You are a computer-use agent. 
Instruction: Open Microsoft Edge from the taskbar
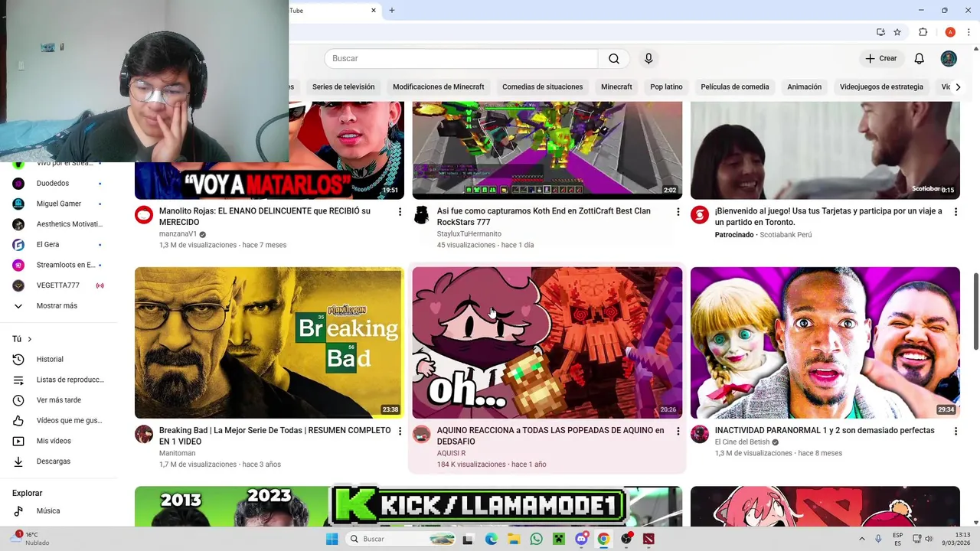pos(491,539)
